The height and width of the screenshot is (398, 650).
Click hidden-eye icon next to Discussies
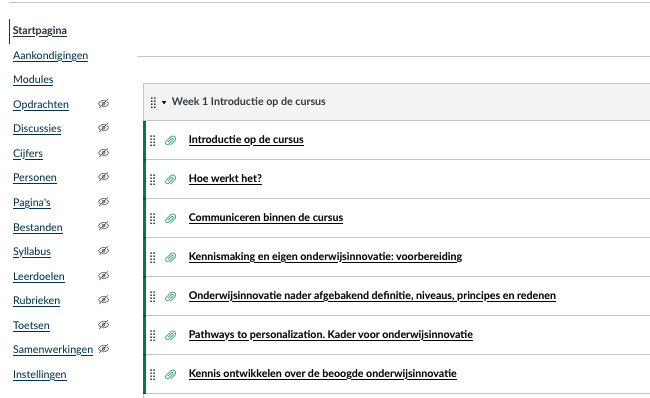(103, 128)
